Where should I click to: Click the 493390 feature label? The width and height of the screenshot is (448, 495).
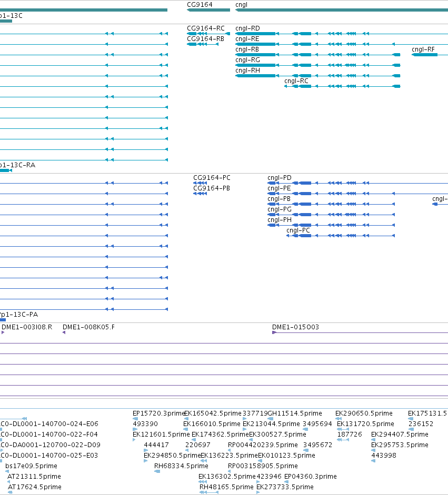click(145, 423)
